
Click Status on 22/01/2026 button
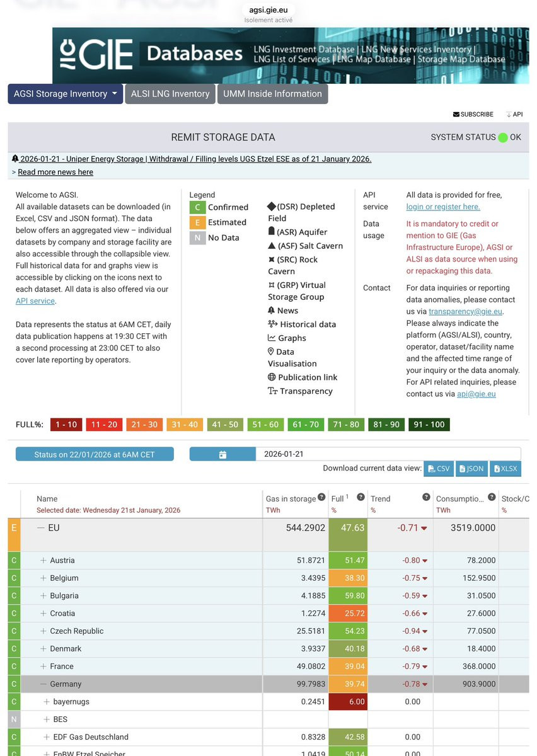pyautogui.click(x=95, y=454)
